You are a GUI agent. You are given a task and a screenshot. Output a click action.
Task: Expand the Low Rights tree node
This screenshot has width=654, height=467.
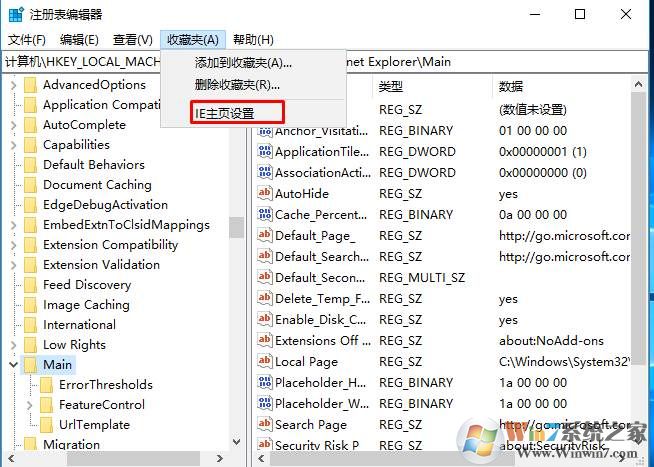pos(13,345)
